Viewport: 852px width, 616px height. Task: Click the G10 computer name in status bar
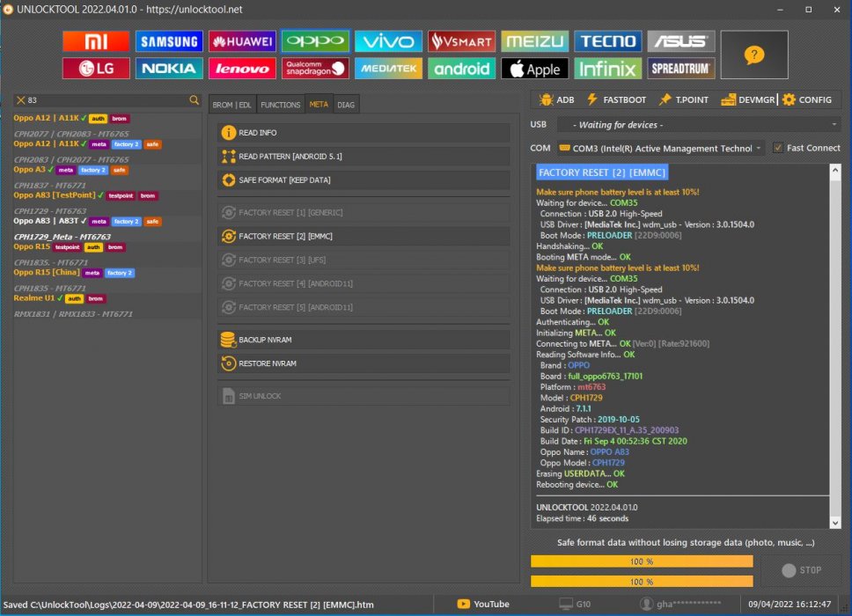[575, 604]
